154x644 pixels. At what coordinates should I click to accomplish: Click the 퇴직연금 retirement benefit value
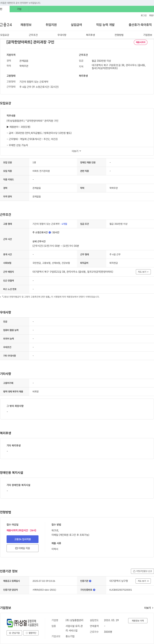pos(114,263)
